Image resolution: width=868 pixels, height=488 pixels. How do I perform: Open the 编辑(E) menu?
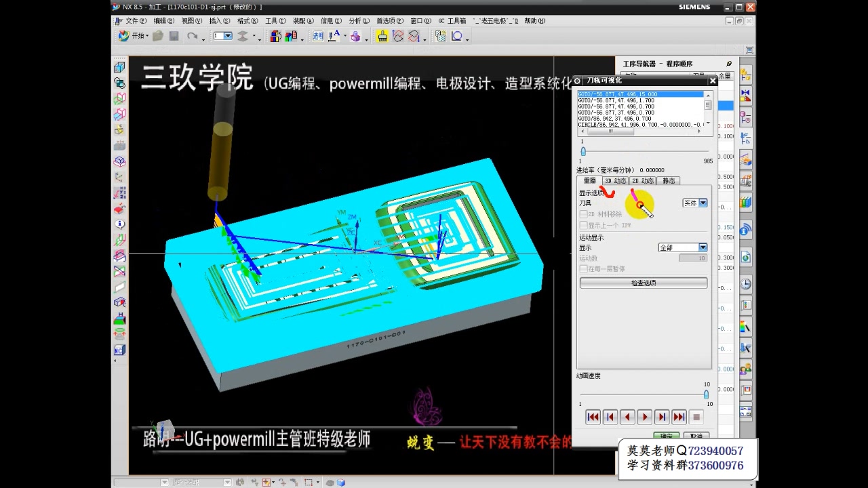(164, 21)
